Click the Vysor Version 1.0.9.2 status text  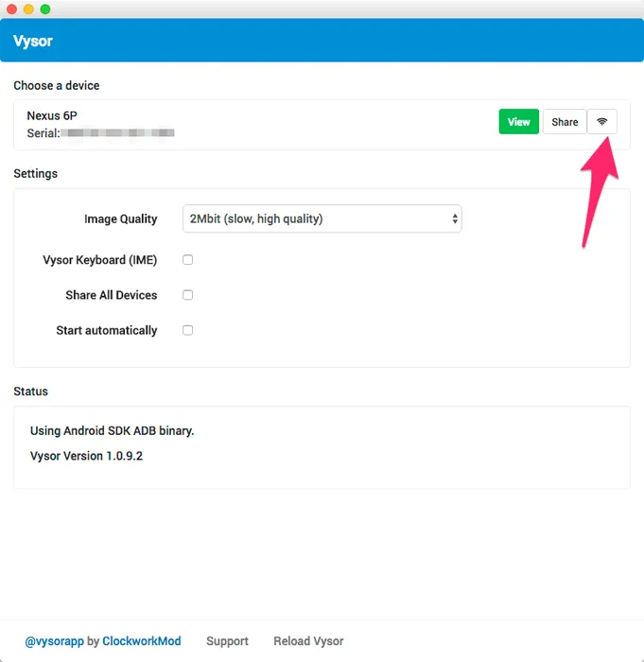(x=87, y=456)
